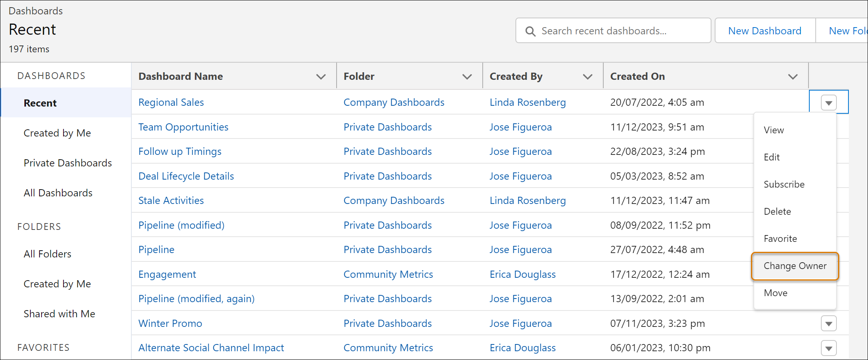Click Linda Rosenberg on the Stale Activities row
Image resolution: width=868 pixels, height=360 pixels.
click(527, 201)
